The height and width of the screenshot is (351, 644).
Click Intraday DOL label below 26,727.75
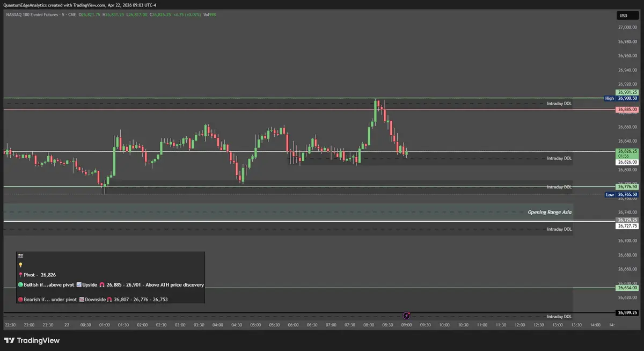tap(559, 229)
